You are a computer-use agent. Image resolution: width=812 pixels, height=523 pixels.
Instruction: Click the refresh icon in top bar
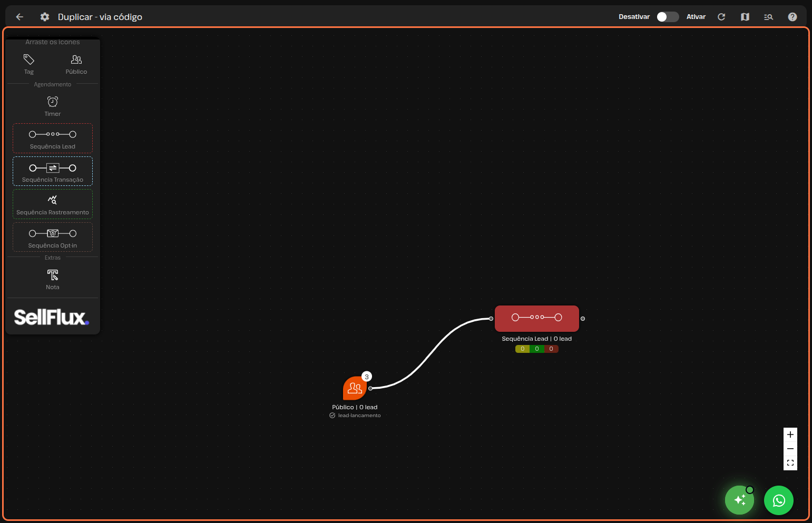click(721, 17)
